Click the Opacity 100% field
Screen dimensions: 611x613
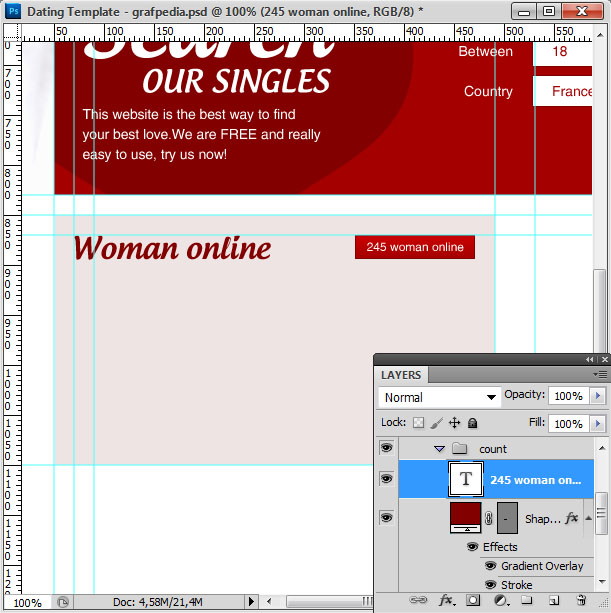[568, 396]
